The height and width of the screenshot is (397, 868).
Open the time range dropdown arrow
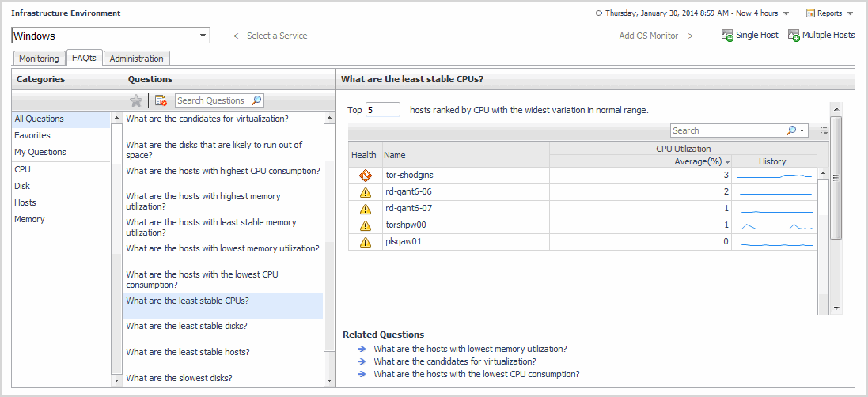[x=786, y=13]
